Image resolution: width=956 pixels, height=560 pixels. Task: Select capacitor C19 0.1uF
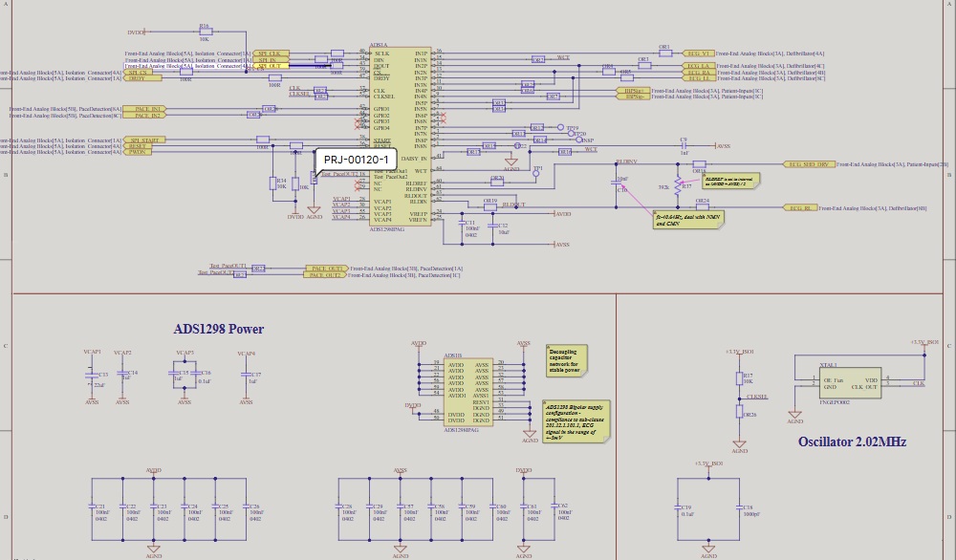679,509
